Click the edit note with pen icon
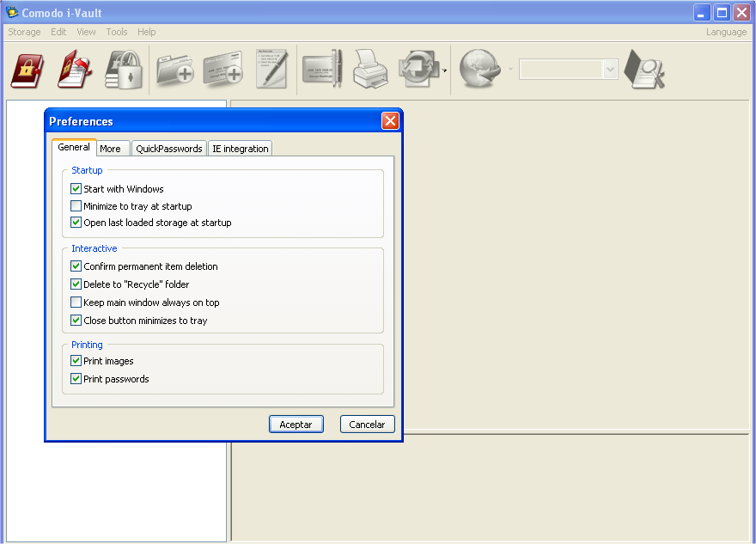 pos(272,69)
